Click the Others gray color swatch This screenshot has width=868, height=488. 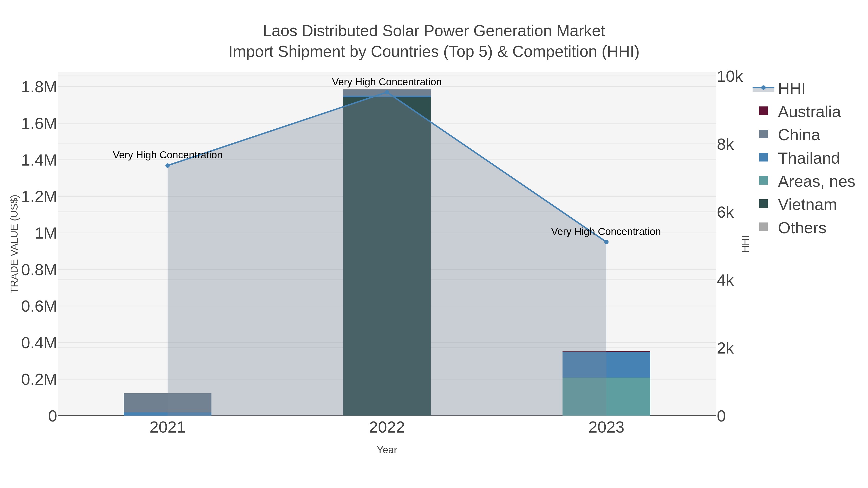(763, 227)
